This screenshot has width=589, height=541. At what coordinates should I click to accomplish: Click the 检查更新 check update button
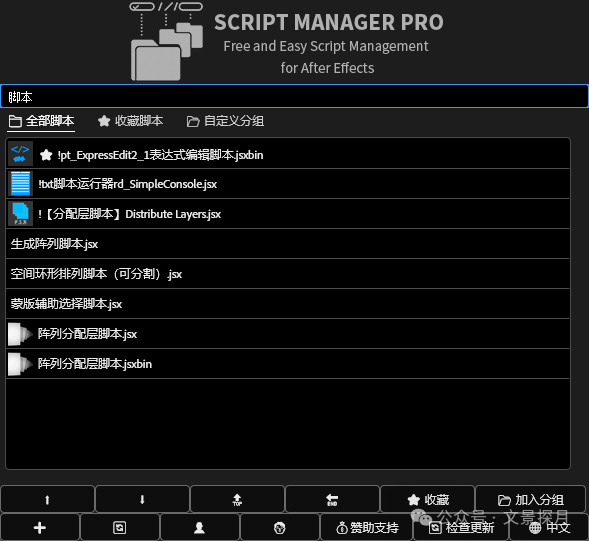pos(461,528)
